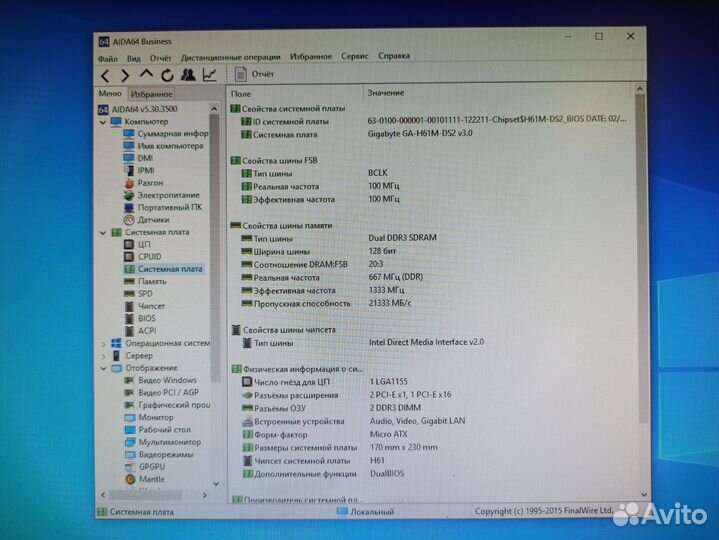
Task: Open the Mantle tree item
Action: pos(145,479)
